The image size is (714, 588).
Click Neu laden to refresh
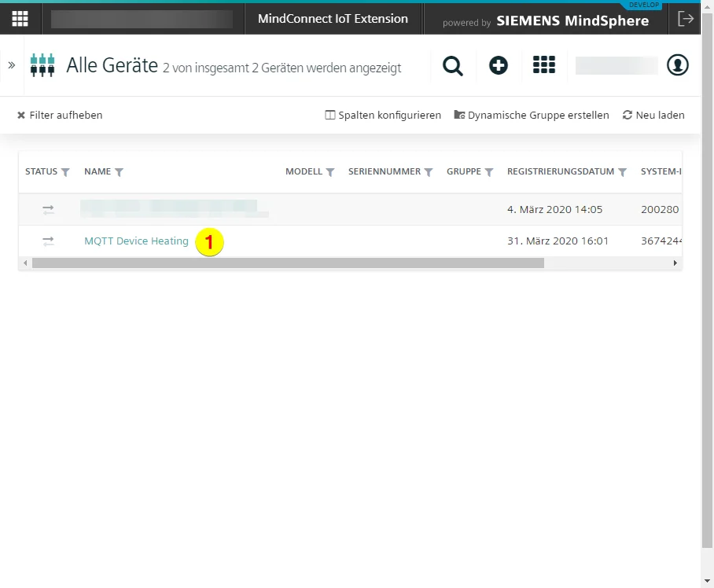point(653,115)
